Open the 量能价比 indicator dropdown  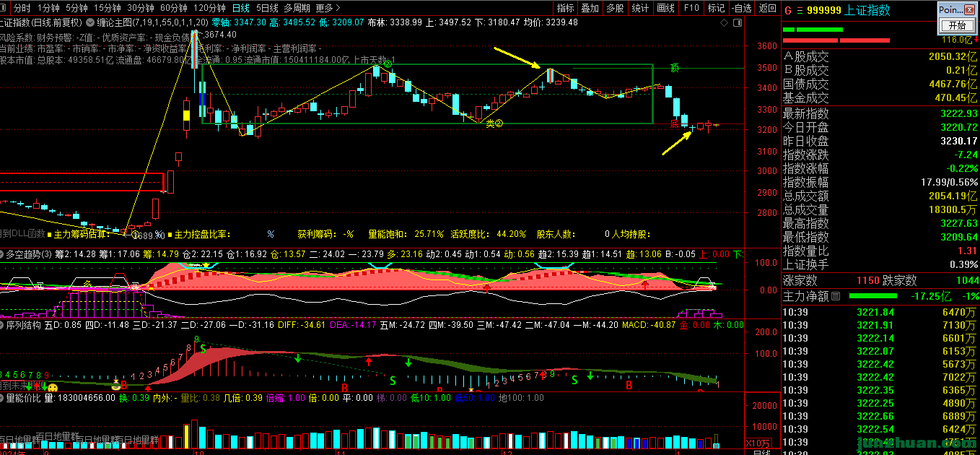tap(3, 397)
